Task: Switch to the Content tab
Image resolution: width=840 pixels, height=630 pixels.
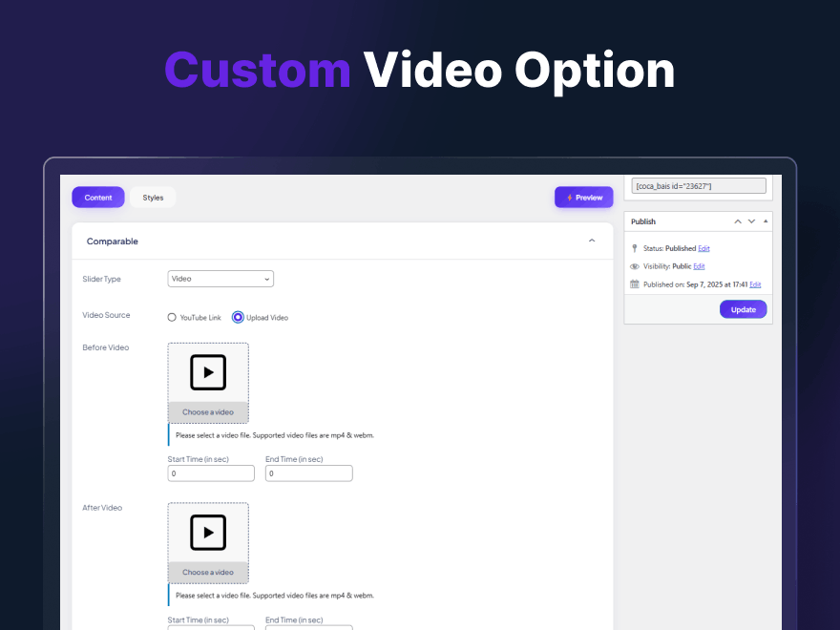Action: click(x=98, y=197)
